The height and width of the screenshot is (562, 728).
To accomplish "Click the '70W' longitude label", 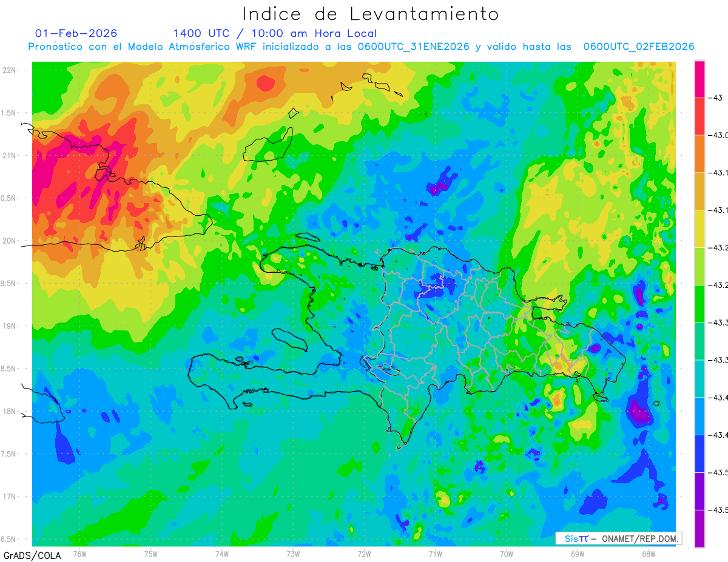I will (x=507, y=554).
